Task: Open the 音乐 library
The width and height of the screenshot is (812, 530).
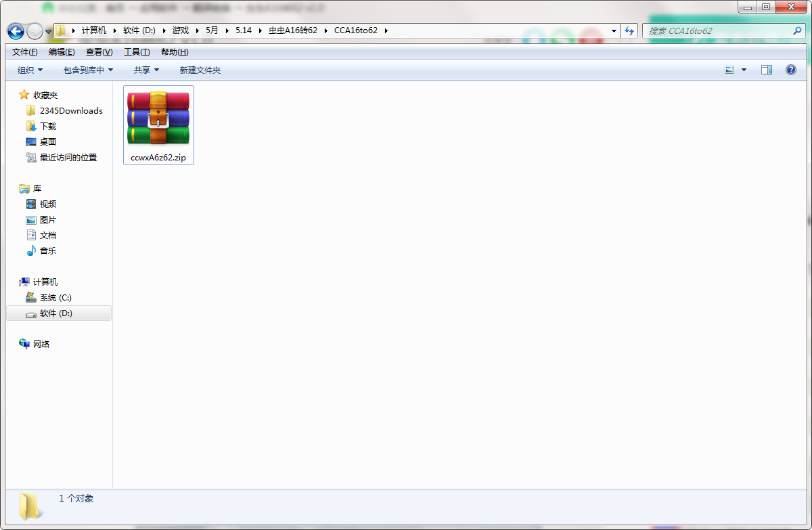Action: 41,250
